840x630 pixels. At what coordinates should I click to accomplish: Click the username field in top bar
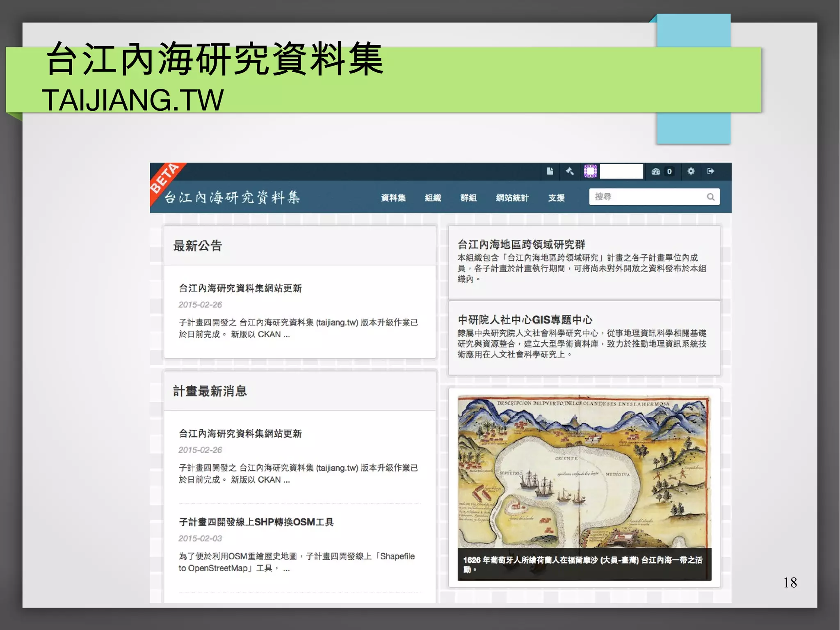click(621, 171)
